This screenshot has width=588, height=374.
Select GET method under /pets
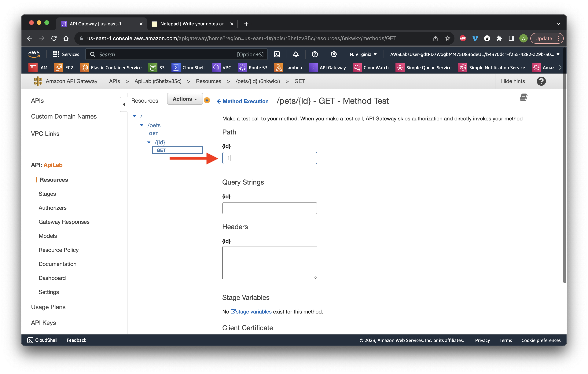tap(154, 134)
